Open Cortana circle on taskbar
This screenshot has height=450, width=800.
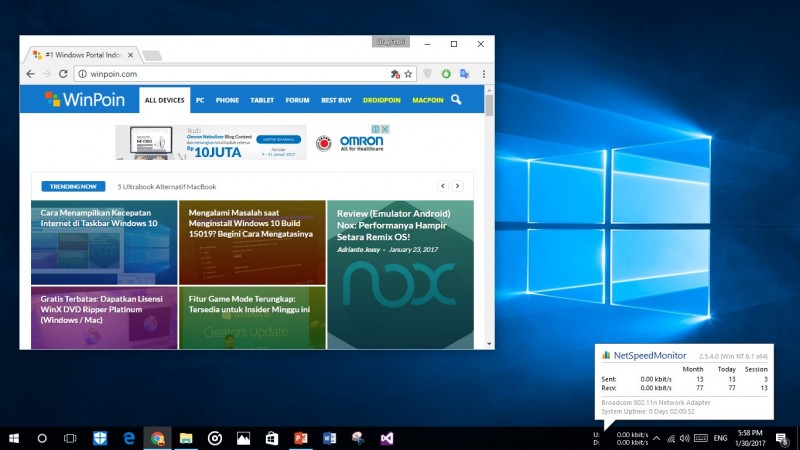coord(42,438)
